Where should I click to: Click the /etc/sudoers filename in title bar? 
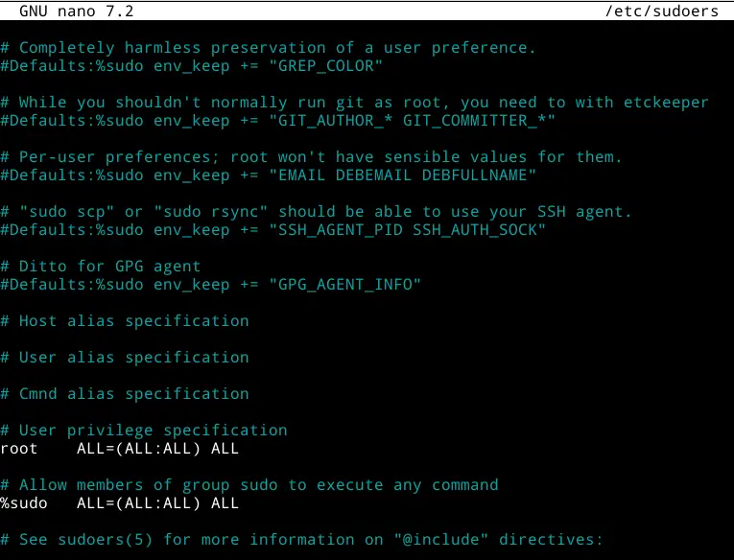[661, 11]
